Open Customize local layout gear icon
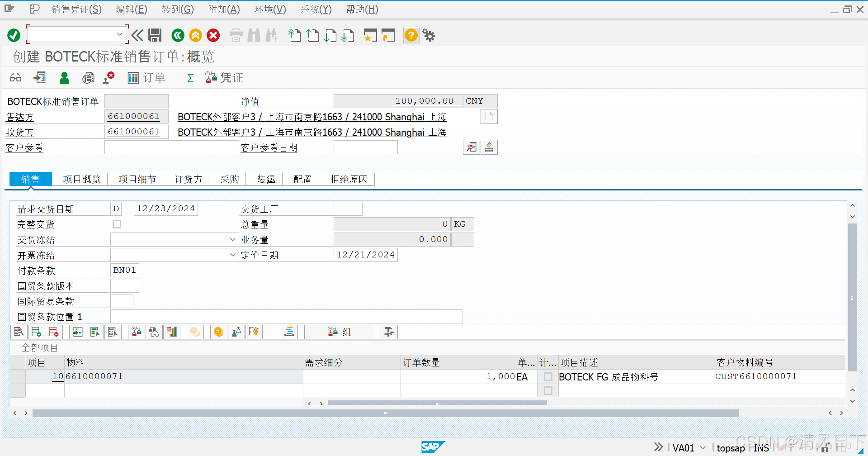The height and width of the screenshot is (456, 868). 429,35
